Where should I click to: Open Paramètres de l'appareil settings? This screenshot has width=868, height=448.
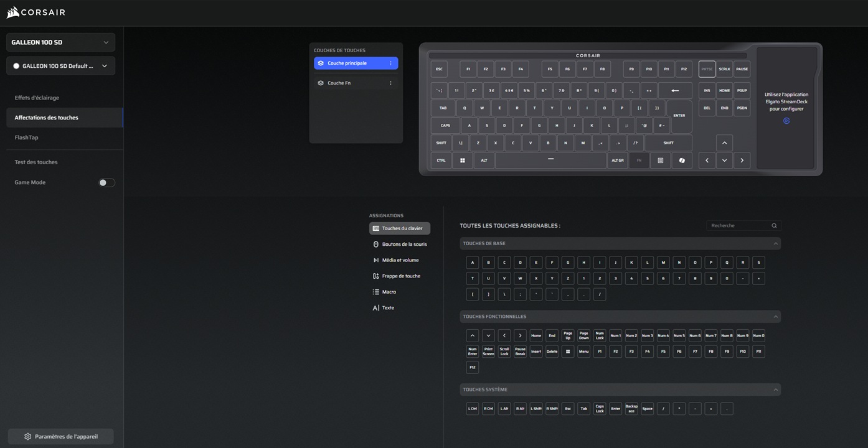(60, 436)
